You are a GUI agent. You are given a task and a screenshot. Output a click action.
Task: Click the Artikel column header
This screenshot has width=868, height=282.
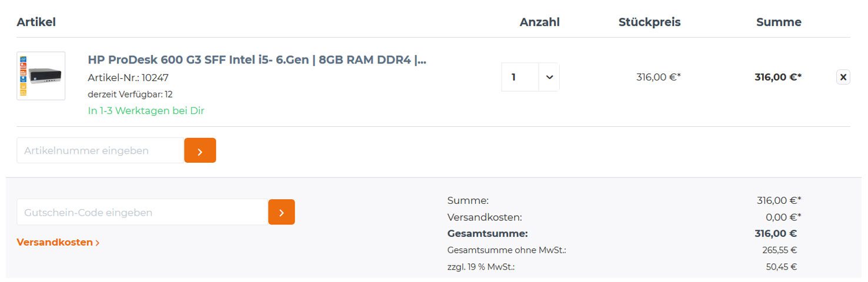pyautogui.click(x=36, y=22)
